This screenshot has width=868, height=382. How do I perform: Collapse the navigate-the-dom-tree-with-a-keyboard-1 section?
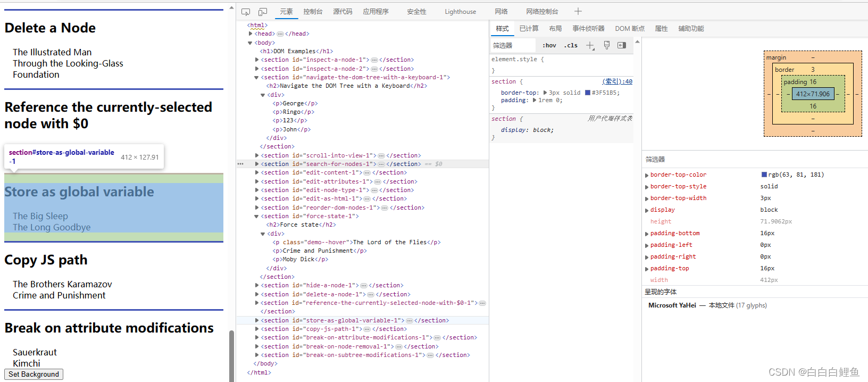256,78
